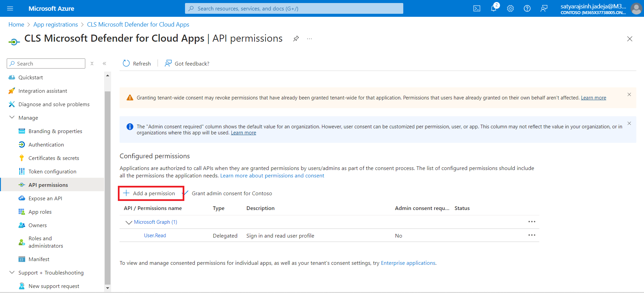This screenshot has height=293, width=644.
Task: Go to the App registrations breadcrumb
Action: pyautogui.click(x=55, y=25)
